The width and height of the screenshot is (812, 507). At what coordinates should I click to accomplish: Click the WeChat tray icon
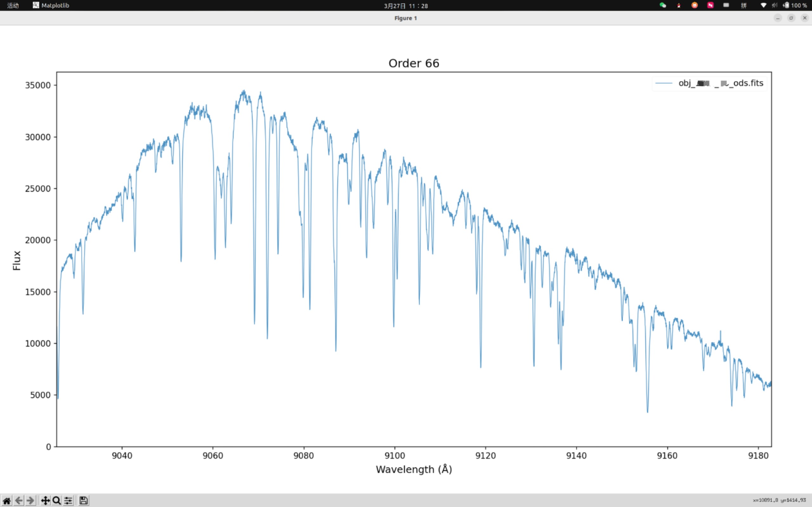(663, 5)
